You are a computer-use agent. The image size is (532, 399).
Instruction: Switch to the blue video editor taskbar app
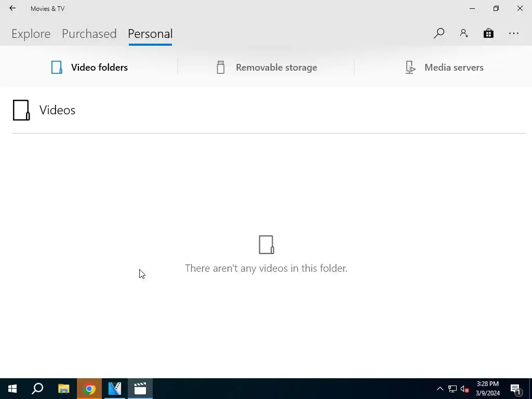[115, 389]
